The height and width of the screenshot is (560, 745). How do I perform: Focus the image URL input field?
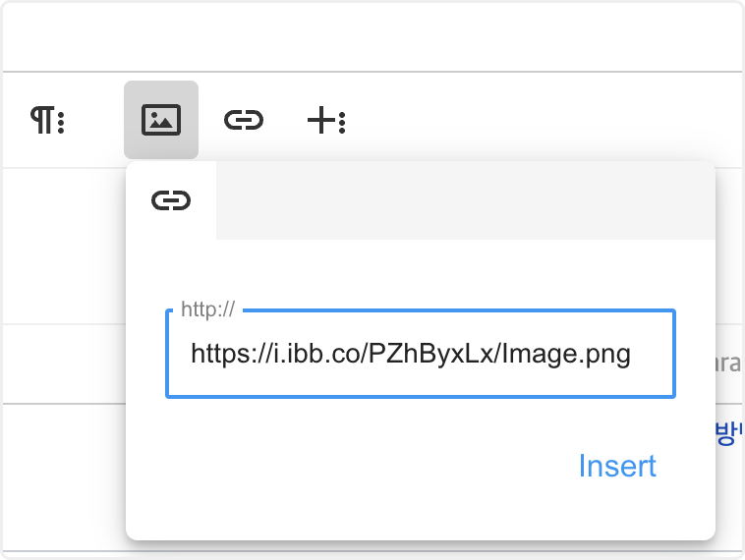point(420,354)
